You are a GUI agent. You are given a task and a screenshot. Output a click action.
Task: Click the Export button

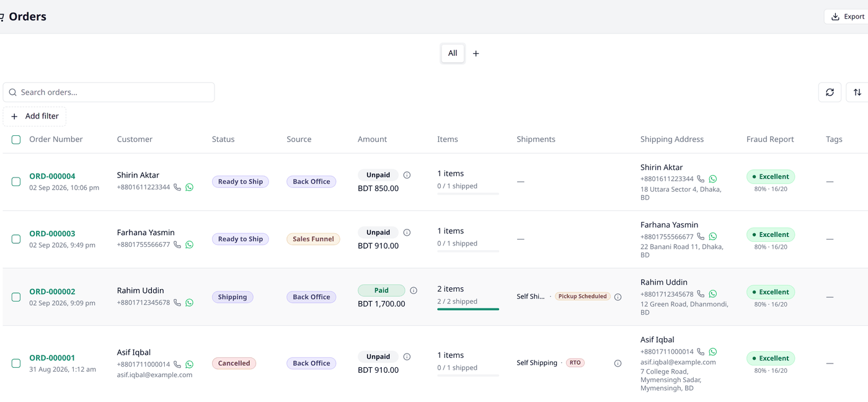(x=848, y=17)
